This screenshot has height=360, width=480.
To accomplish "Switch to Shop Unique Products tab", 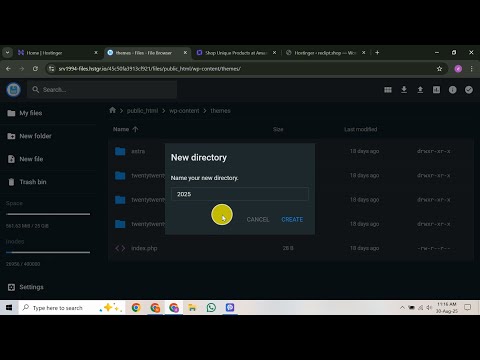I will tap(236, 53).
